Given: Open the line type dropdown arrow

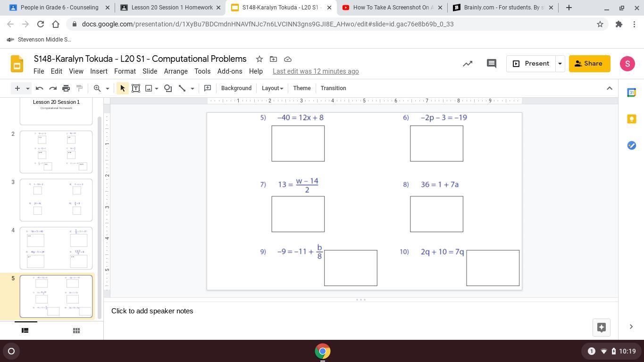Looking at the screenshot, I should click(192, 88).
